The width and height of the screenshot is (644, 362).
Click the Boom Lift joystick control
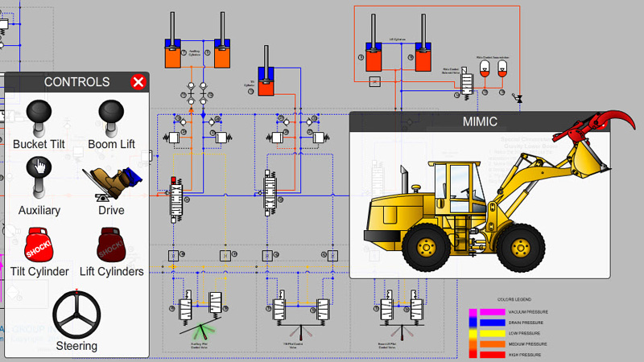(111, 118)
